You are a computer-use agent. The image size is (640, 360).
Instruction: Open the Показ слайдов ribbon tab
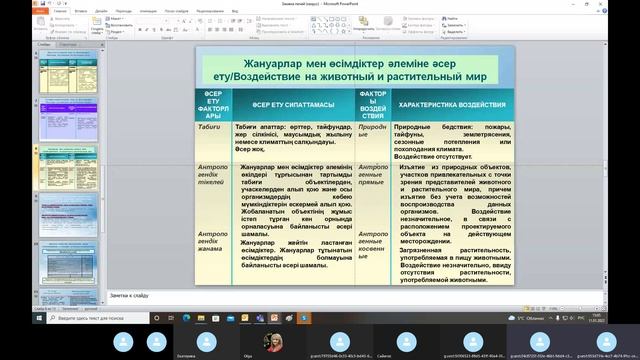(177, 11)
